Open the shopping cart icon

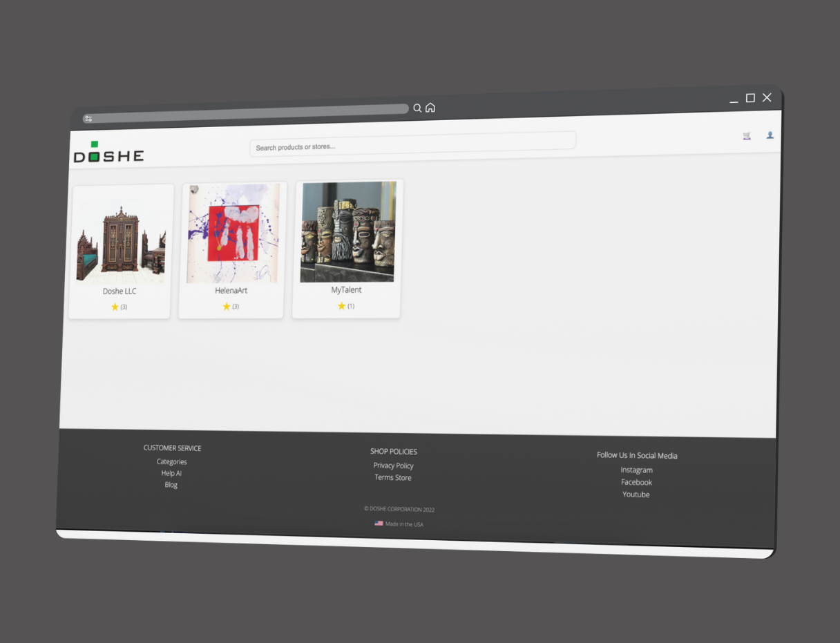tap(746, 136)
